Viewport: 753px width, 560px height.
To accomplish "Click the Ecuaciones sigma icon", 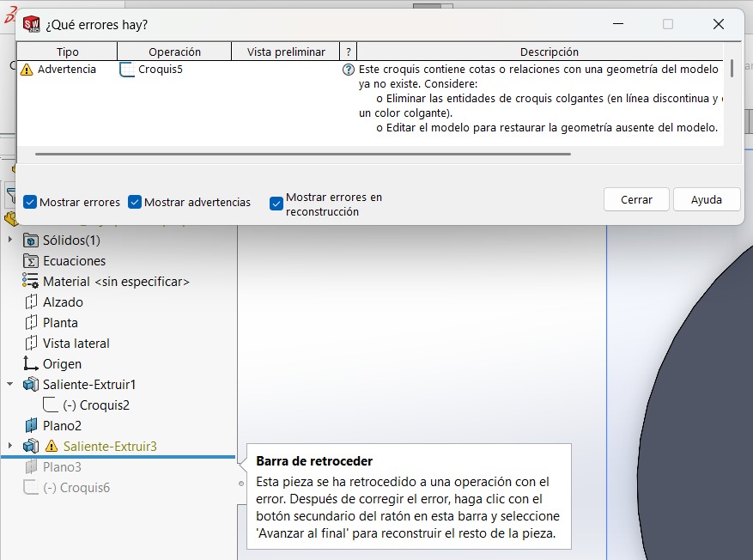I will pos(31,261).
